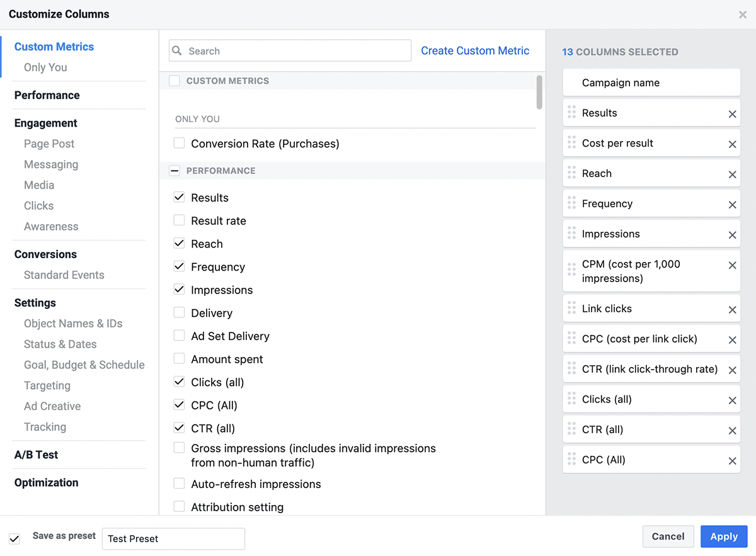Image resolution: width=756 pixels, height=556 pixels.
Task: Remove CTR (link click-through rate) column
Action: coord(732,370)
